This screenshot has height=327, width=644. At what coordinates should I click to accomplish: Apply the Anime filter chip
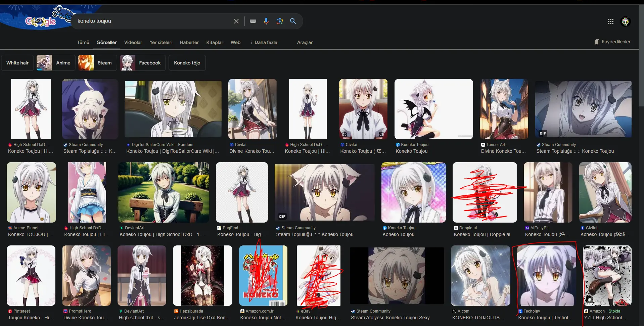(56, 63)
